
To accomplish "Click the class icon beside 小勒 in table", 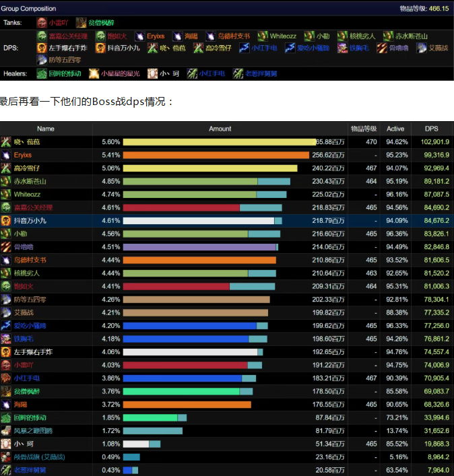I will (x=6, y=234).
